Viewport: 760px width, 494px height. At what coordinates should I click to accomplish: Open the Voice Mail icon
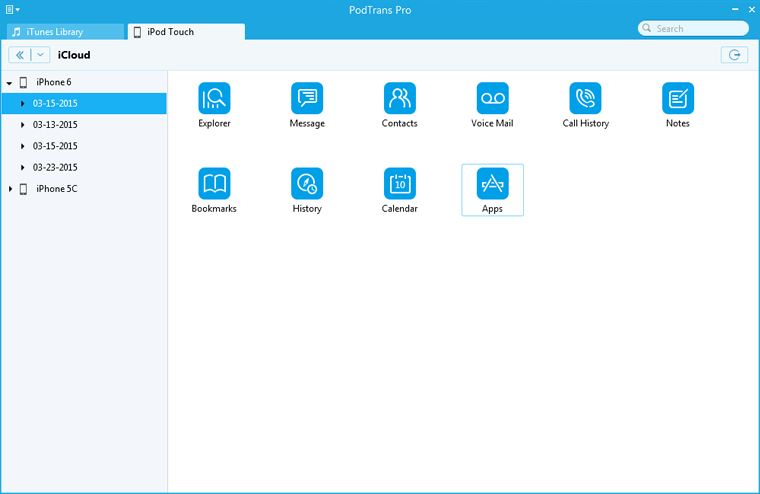pyautogui.click(x=492, y=98)
